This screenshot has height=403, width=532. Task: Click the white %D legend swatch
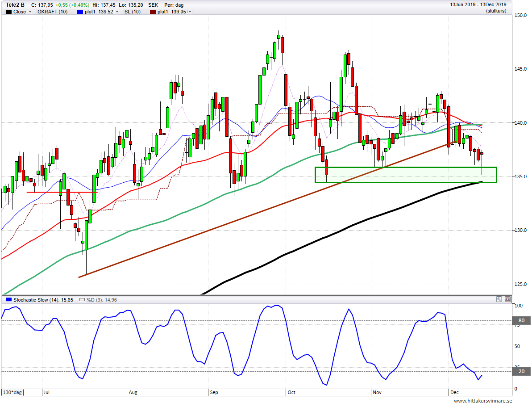tap(82, 300)
